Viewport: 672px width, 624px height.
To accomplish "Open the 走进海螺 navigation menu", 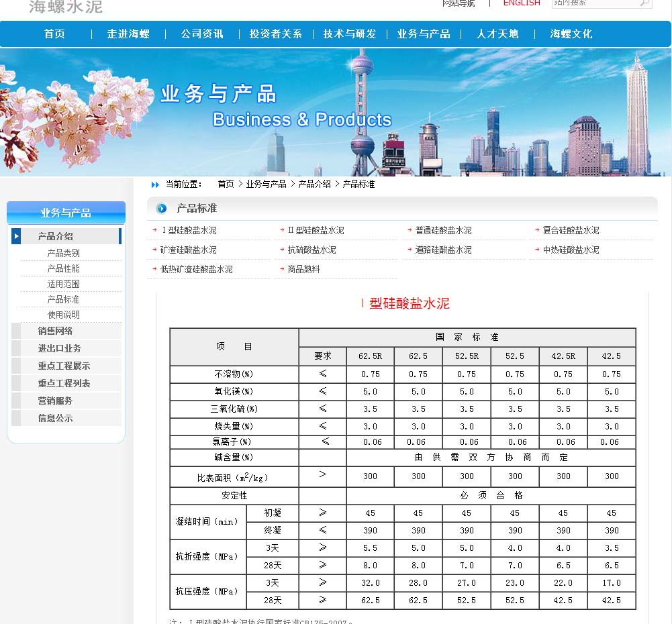I will [x=128, y=34].
